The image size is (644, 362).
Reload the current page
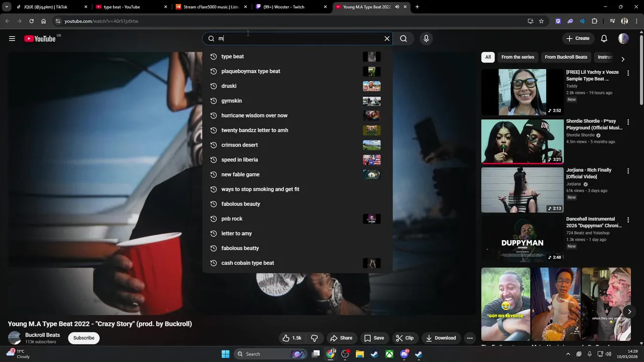(31, 21)
